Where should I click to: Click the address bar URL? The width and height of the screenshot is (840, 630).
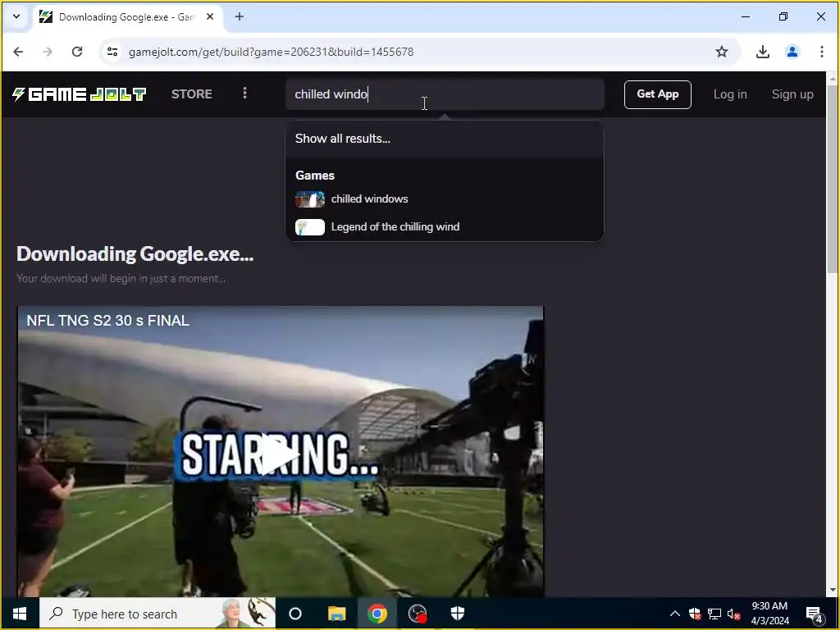coord(271,52)
